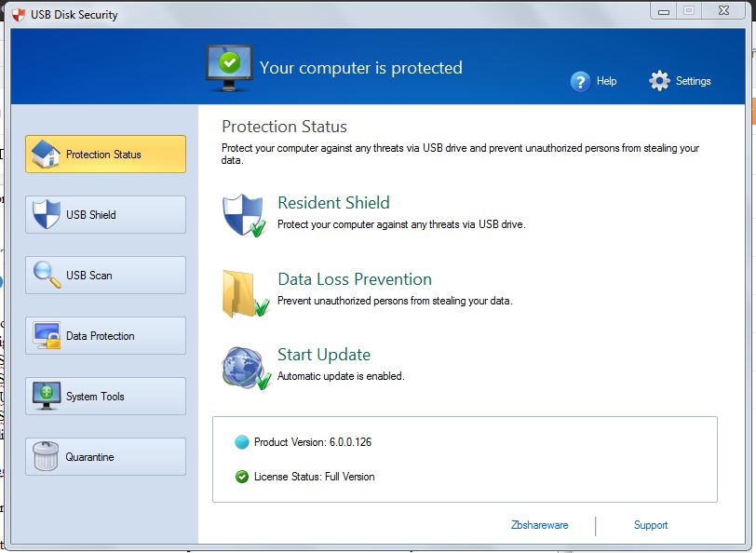
Task: Click the Help text label
Action: point(606,81)
